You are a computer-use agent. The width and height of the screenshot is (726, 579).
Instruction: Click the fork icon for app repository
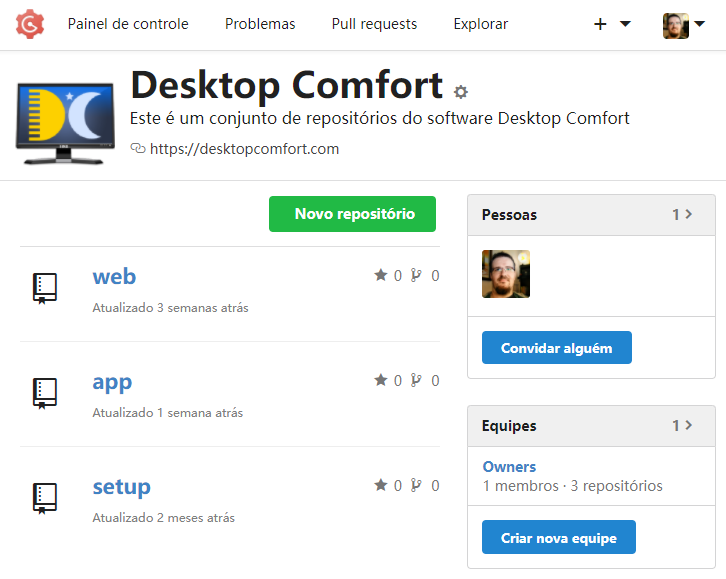point(416,380)
